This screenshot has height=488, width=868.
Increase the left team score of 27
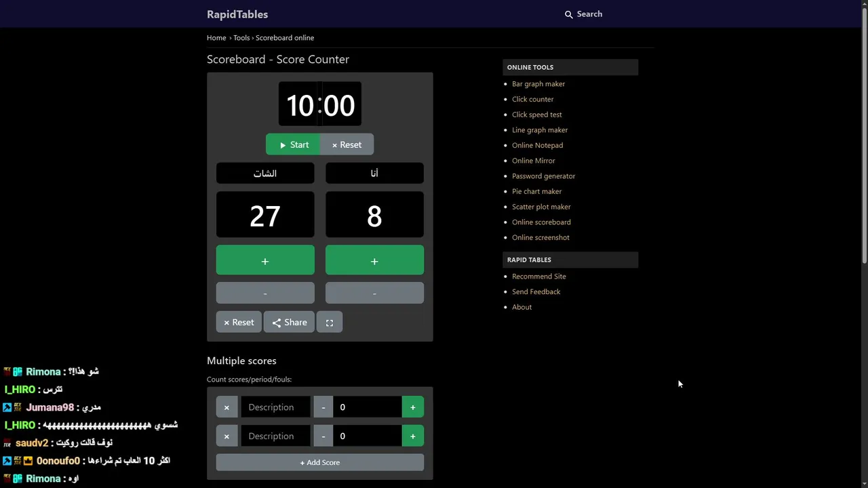tap(265, 260)
